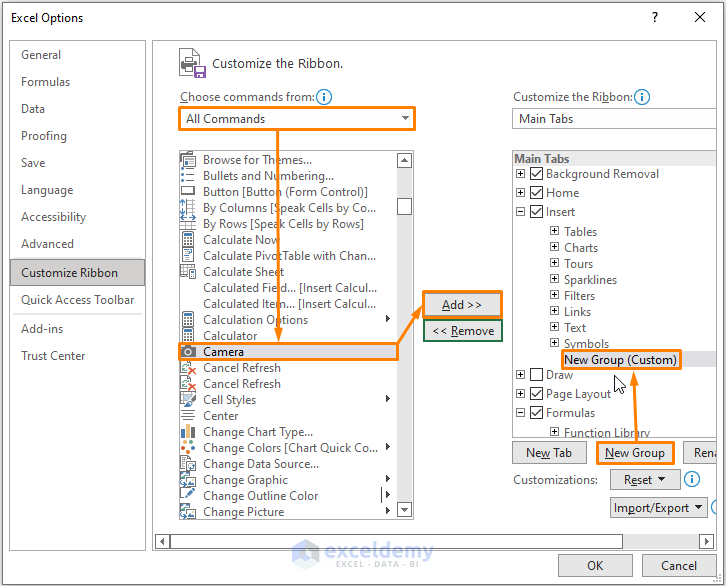Expand the Tables group
The image size is (726, 586).
554,231
